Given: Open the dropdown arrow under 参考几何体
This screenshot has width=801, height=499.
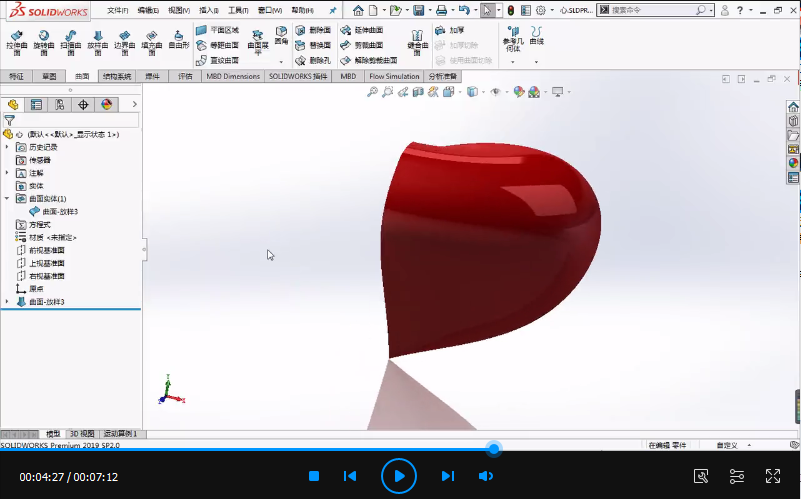Looking at the screenshot, I should [513, 62].
